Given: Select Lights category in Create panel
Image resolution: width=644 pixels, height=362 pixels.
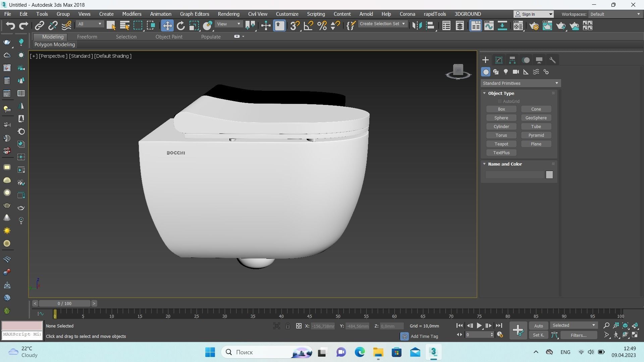Looking at the screenshot, I should tap(506, 72).
